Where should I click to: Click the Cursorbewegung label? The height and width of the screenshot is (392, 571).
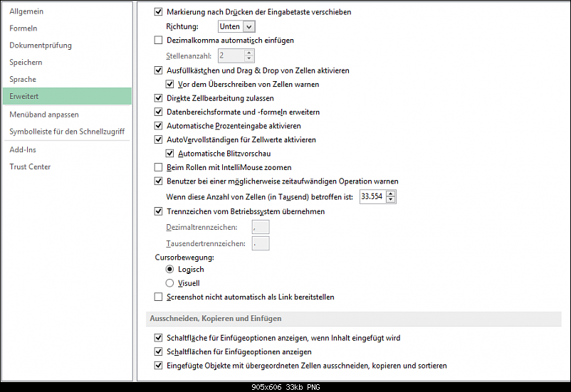click(x=184, y=258)
